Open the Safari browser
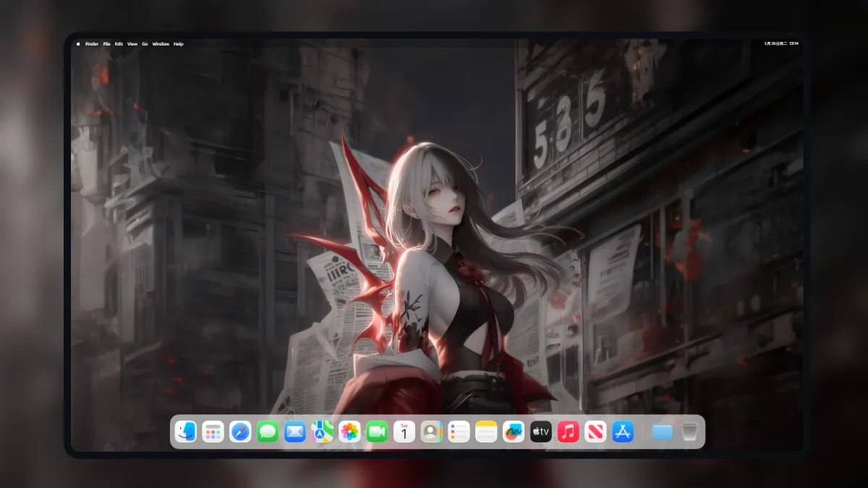 click(x=240, y=432)
